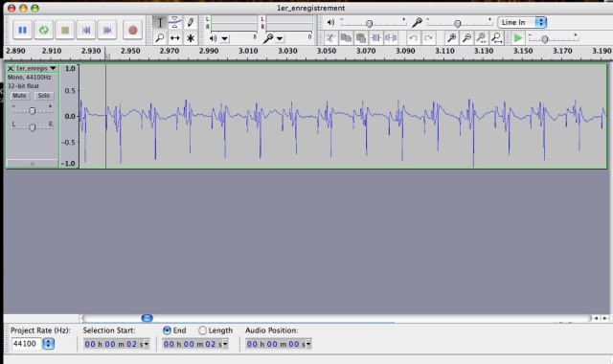Select the Zoom magnifier tool
Image resolution: width=613 pixels, height=364 pixels.
point(160,38)
